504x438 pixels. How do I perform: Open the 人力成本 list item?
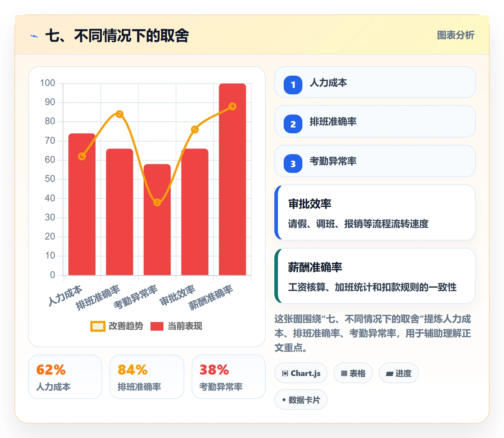tap(375, 82)
